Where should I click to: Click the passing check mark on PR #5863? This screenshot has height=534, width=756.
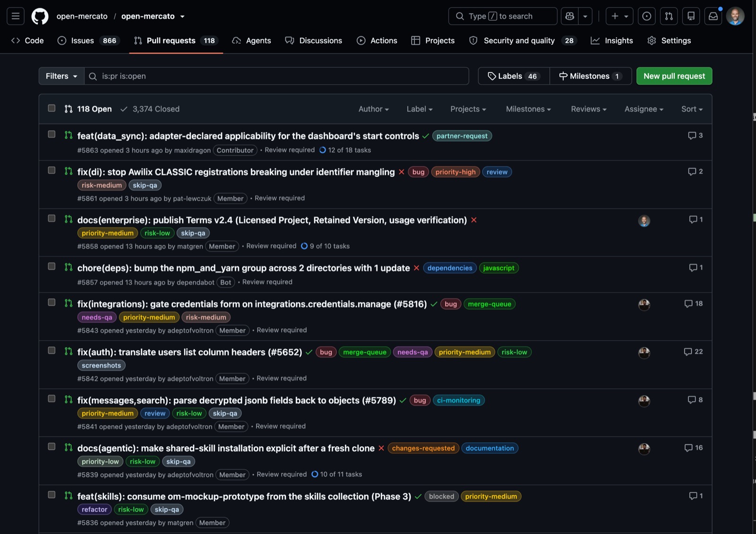[x=426, y=136]
